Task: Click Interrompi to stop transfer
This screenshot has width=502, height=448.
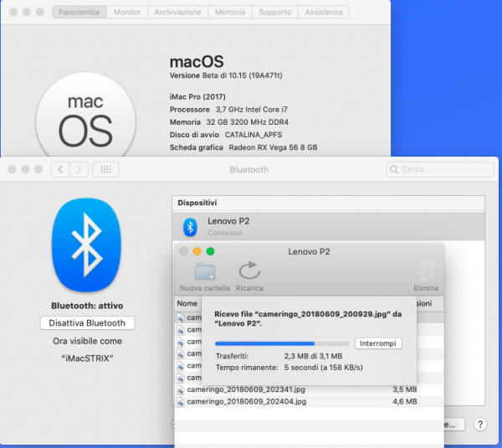Action: coord(378,343)
